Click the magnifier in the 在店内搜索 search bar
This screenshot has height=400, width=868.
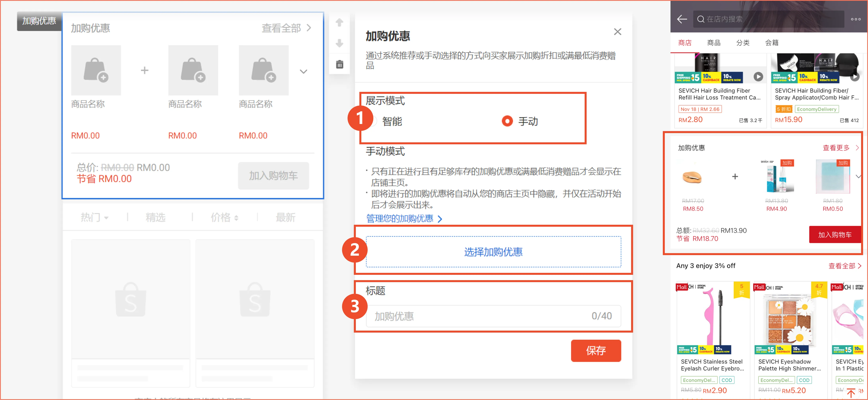click(701, 19)
